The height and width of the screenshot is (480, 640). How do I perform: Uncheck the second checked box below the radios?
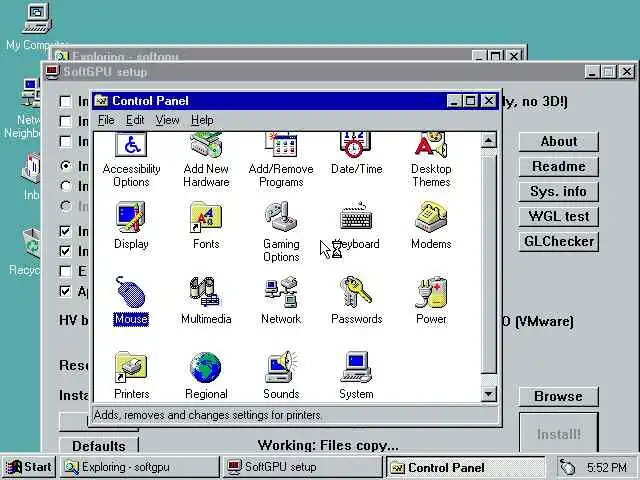65,251
